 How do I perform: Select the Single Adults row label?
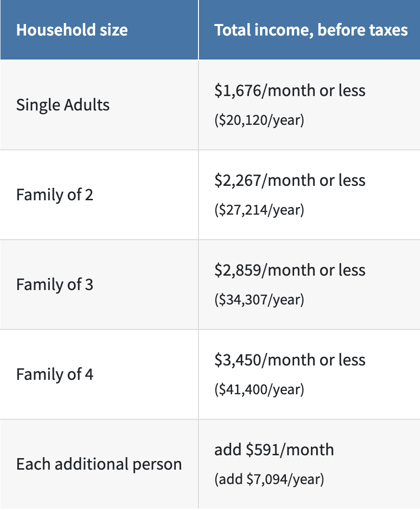click(63, 105)
